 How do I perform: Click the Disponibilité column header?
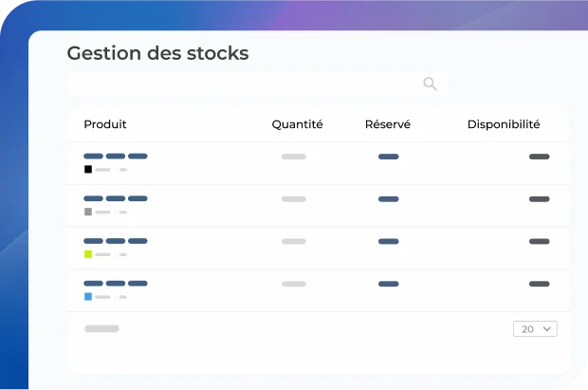[x=504, y=124]
